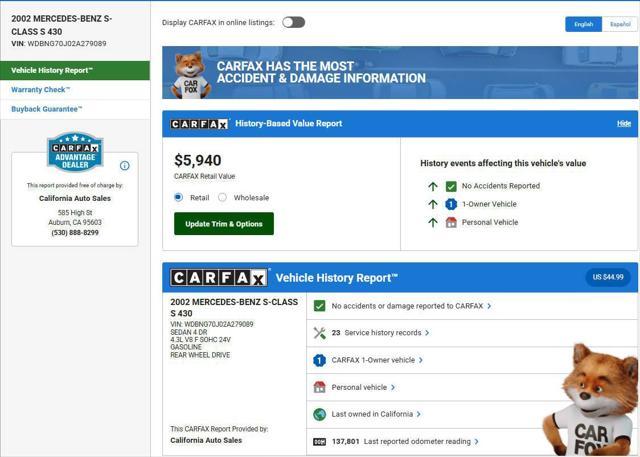The width and height of the screenshot is (640, 457).
Task: Click the blue 1 badge for CARFAX 1-Owner vehicle
Action: tap(320, 360)
